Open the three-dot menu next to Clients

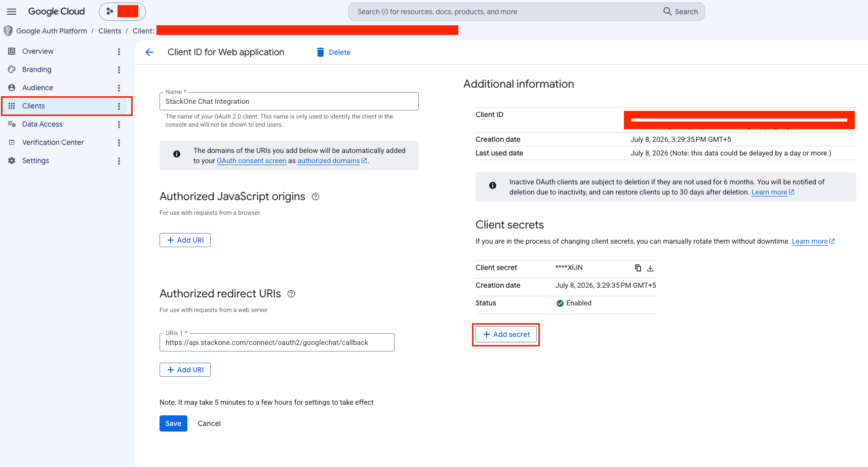click(119, 106)
